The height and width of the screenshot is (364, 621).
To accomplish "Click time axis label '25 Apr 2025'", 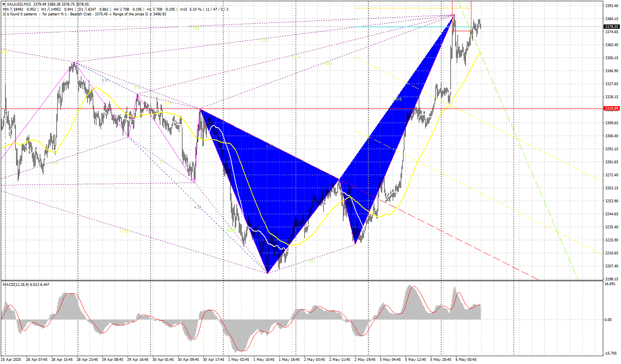I will (11, 360).
